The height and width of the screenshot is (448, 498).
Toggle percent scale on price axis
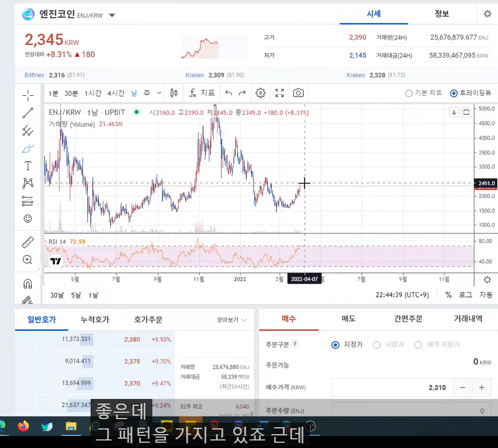448,295
